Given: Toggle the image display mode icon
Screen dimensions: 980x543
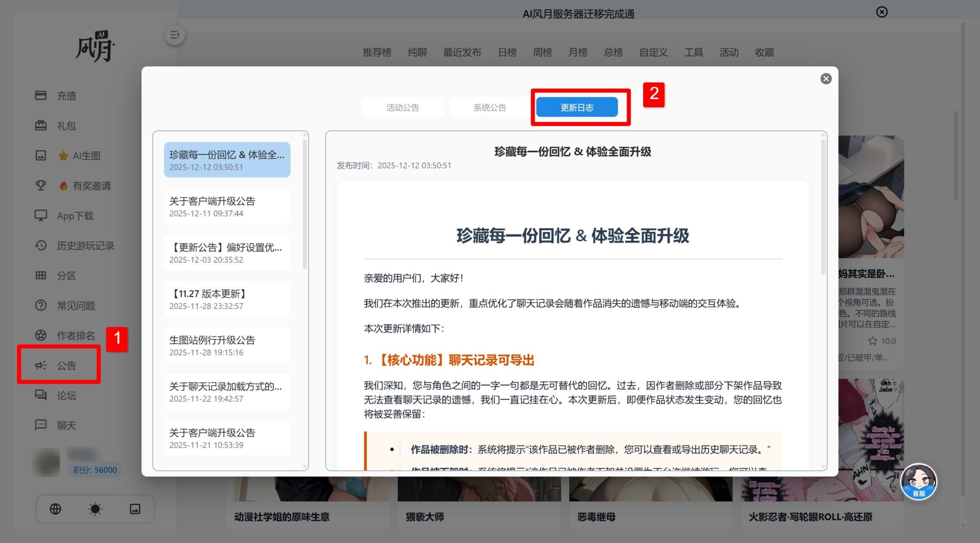Looking at the screenshot, I should 135,509.
